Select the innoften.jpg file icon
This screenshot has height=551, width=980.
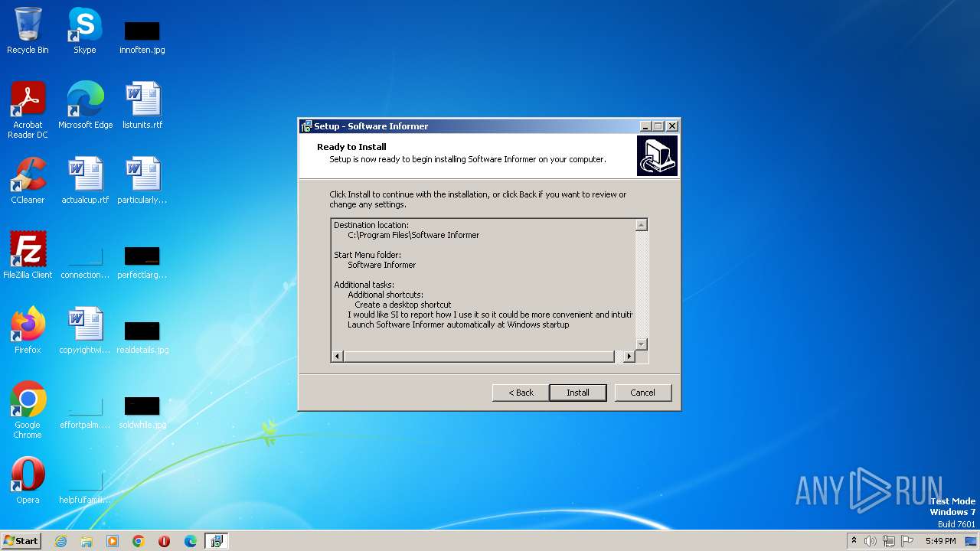pyautogui.click(x=142, y=37)
